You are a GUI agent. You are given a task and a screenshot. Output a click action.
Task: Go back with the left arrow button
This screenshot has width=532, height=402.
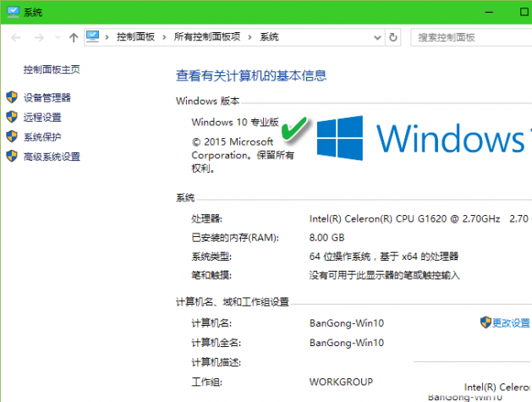(x=15, y=37)
